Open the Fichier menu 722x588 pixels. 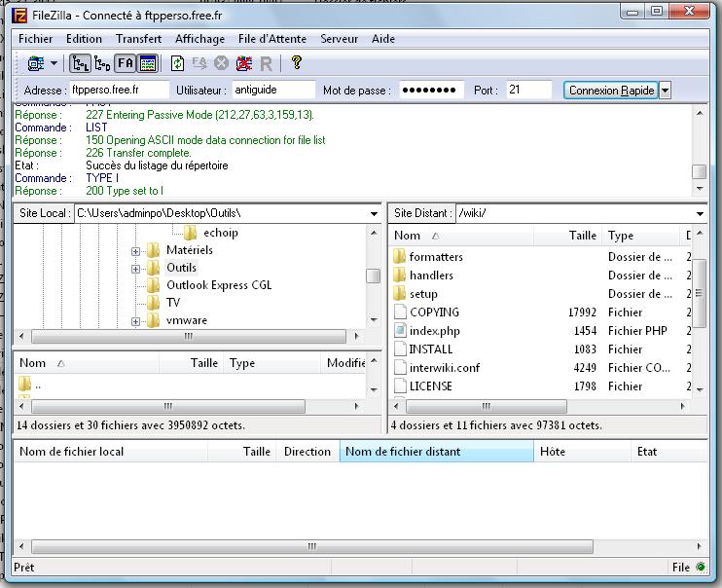pos(35,39)
